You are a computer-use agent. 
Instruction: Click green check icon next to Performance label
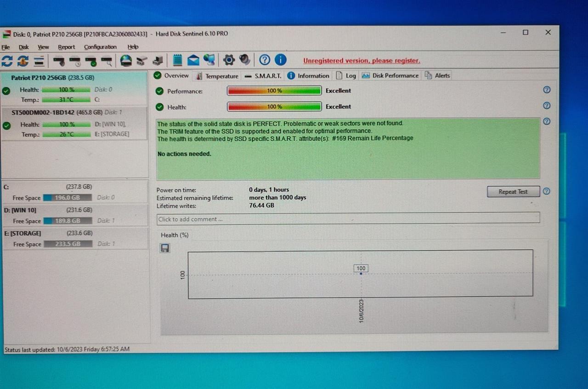[159, 91]
